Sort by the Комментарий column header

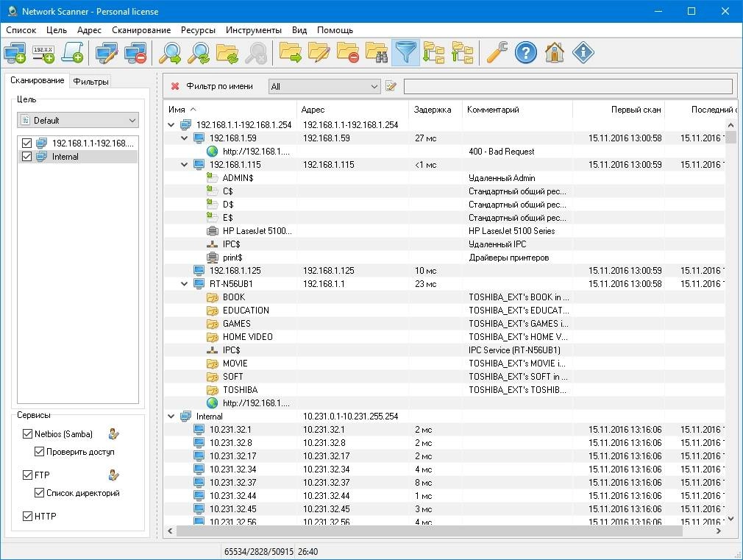[x=517, y=110]
